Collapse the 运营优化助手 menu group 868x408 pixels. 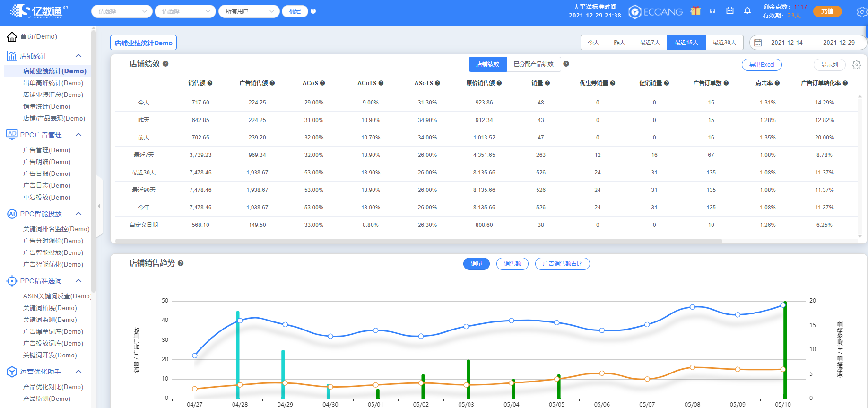point(78,372)
